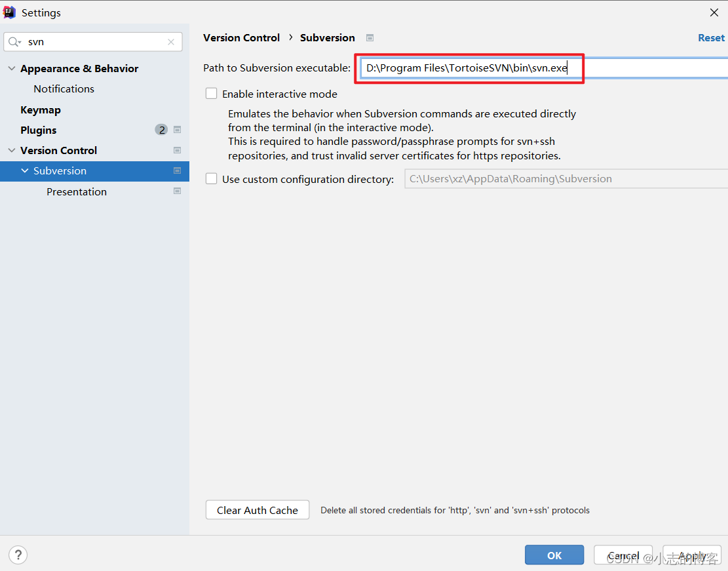The image size is (728, 571).
Task: Click the IntelliJ logo in the title bar
Action: point(9,12)
